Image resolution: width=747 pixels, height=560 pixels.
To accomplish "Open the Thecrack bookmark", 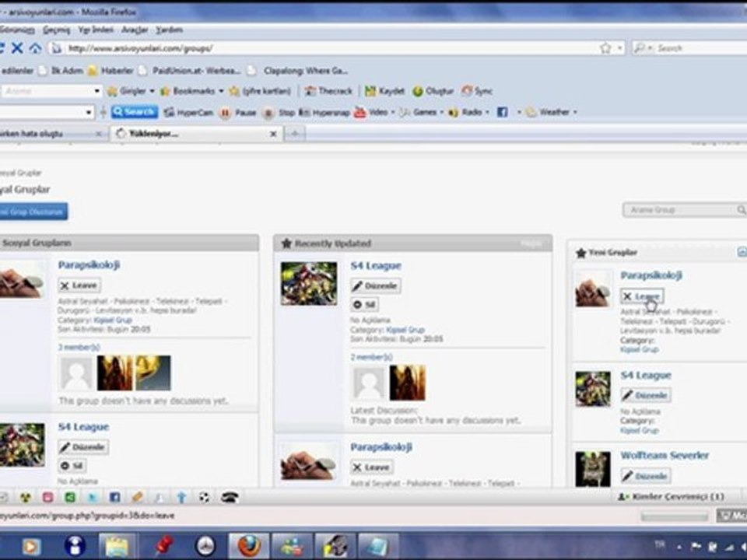I will tap(328, 91).
